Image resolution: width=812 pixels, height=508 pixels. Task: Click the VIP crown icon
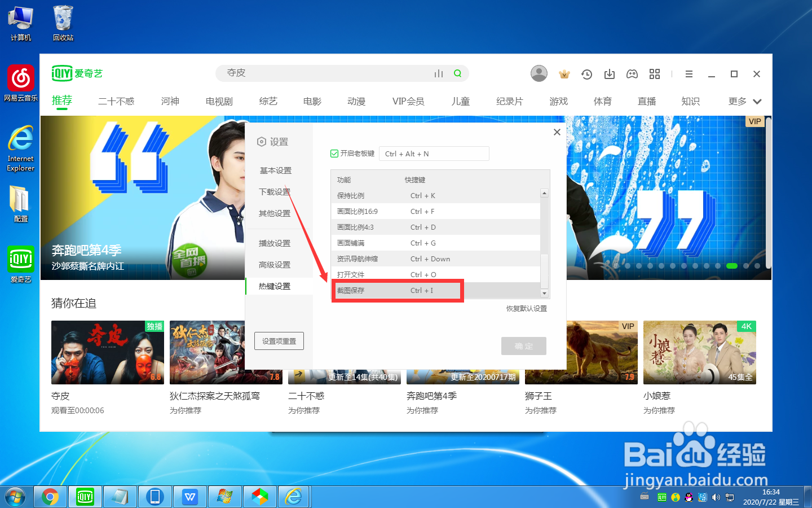pos(564,74)
